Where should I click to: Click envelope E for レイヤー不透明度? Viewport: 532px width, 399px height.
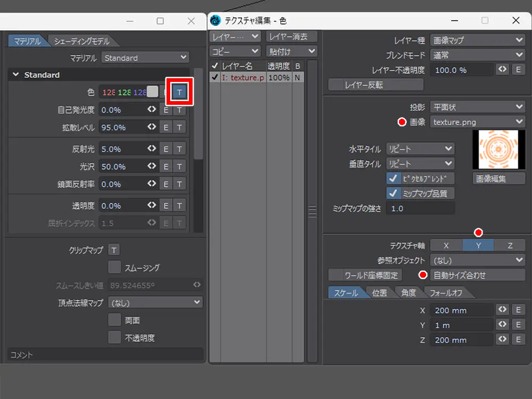(518, 70)
